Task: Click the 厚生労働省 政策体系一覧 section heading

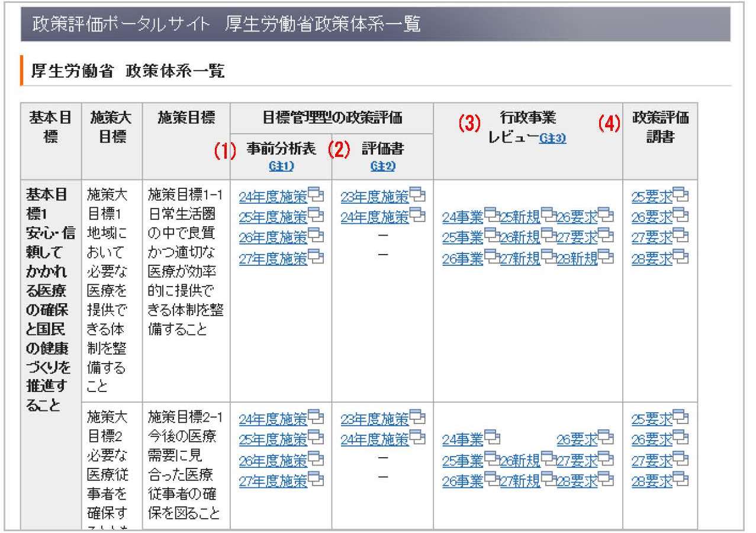Action: [x=128, y=72]
